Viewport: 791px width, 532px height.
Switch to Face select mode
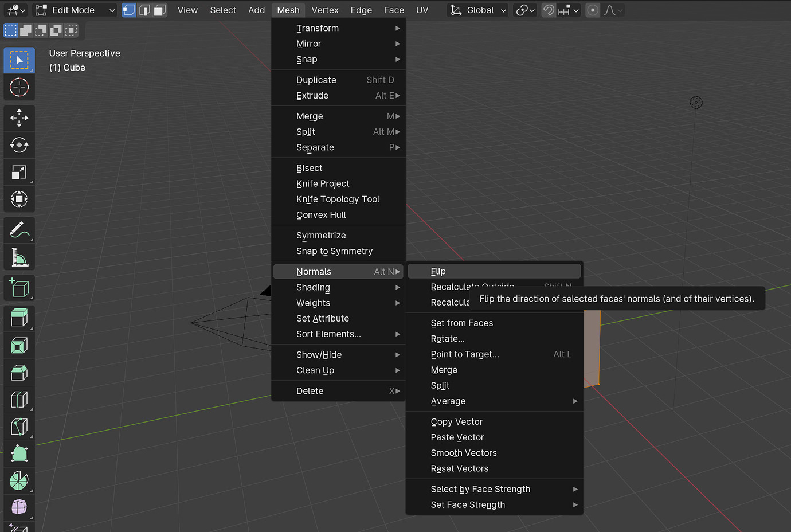pos(159,10)
